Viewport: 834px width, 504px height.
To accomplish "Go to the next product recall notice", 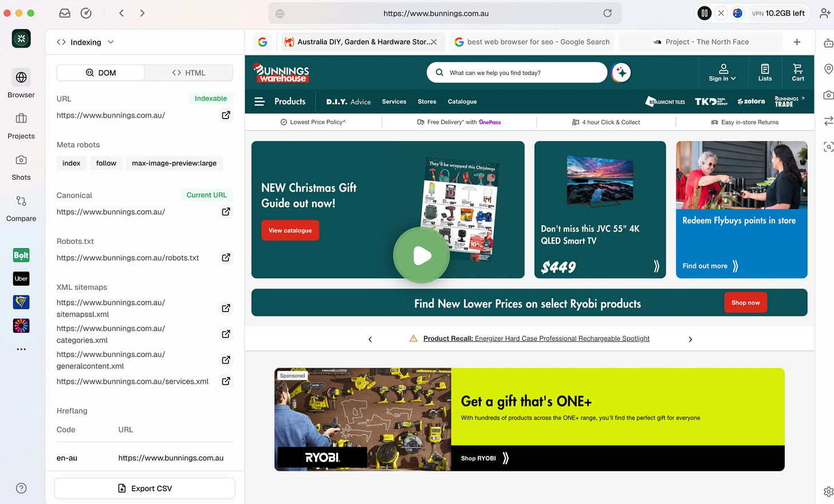I will tap(690, 339).
